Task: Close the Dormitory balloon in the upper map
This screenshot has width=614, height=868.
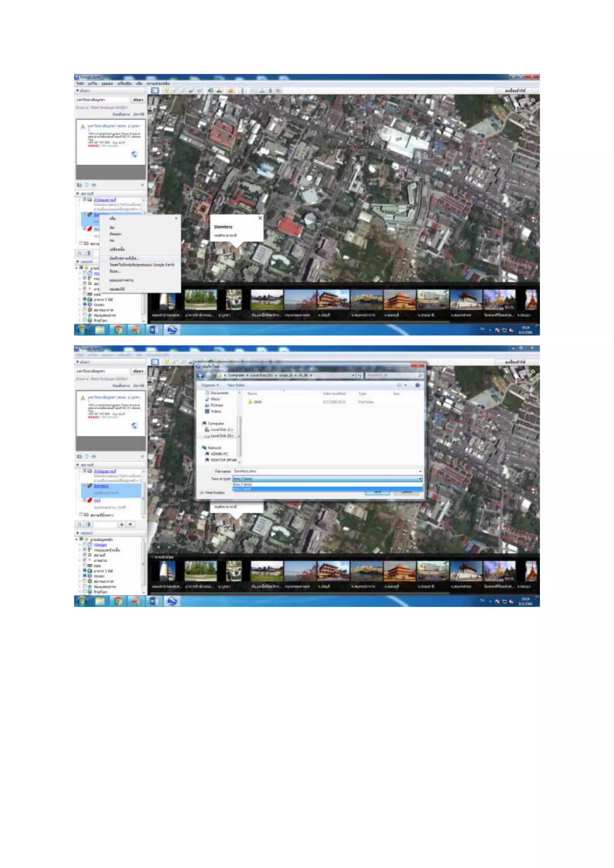Action: 260,218
